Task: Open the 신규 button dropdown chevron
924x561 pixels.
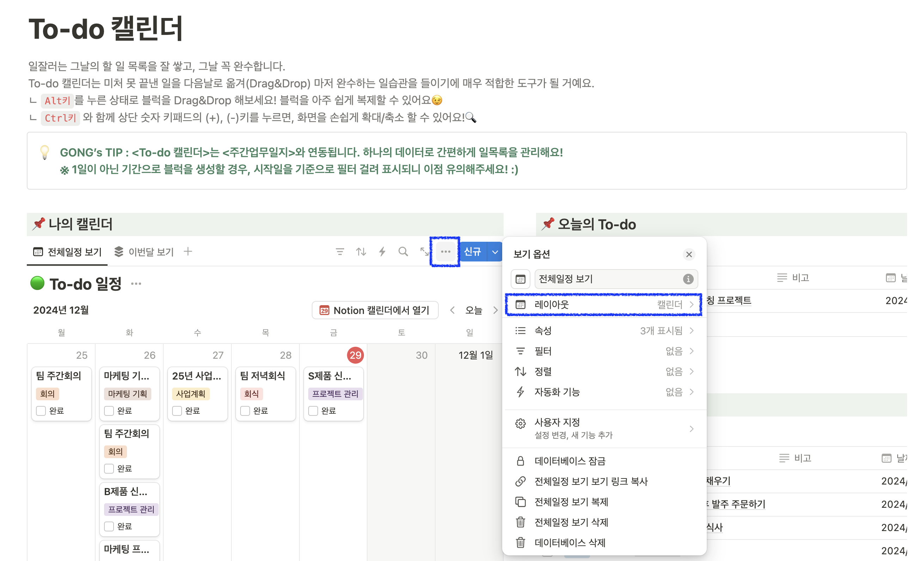Action: tap(495, 252)
